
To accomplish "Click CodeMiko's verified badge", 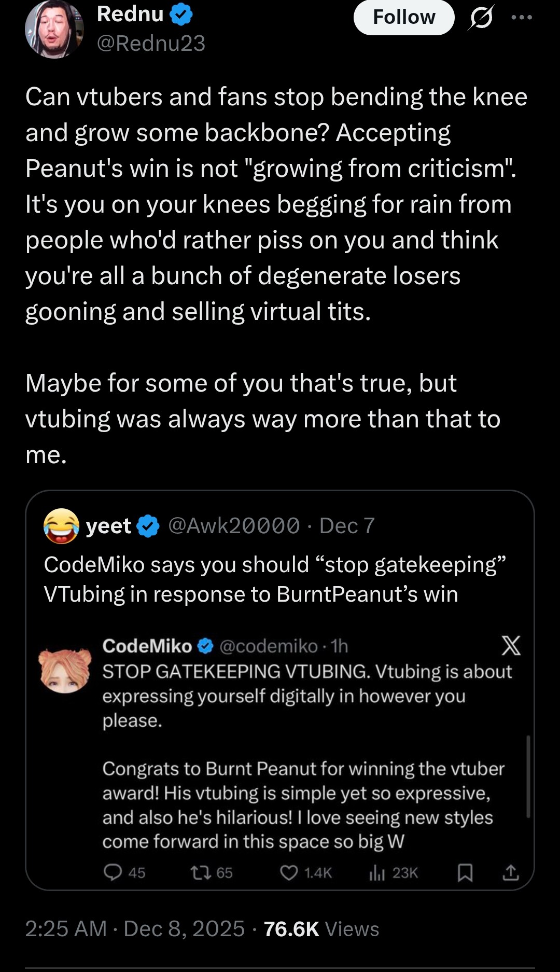I will click(x=206, y=646).
